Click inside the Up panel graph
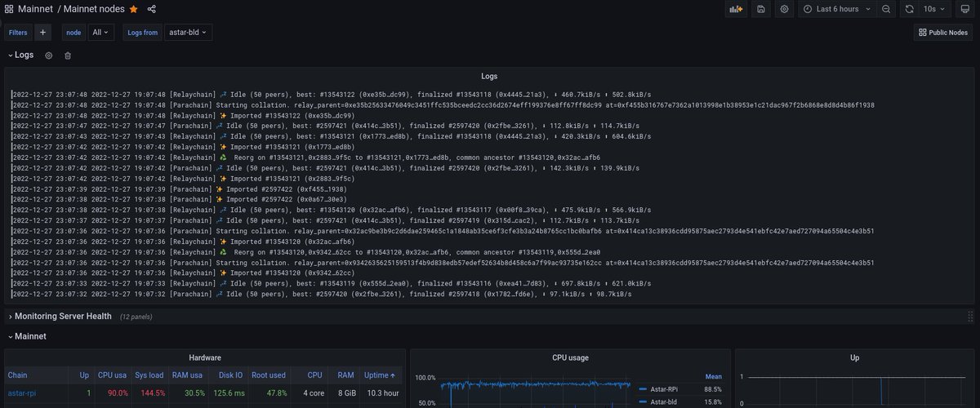 (x=857, y=392)
